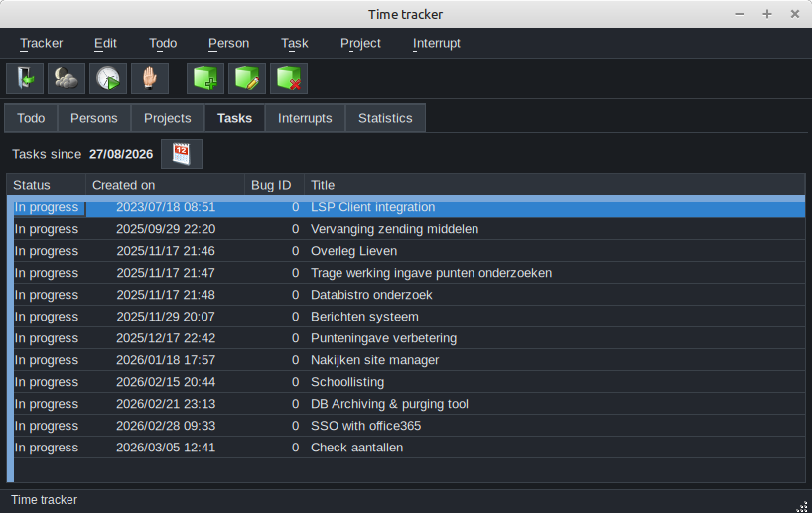Switch to the Todo tab
The image size is (812, 513).
(31, 118)
